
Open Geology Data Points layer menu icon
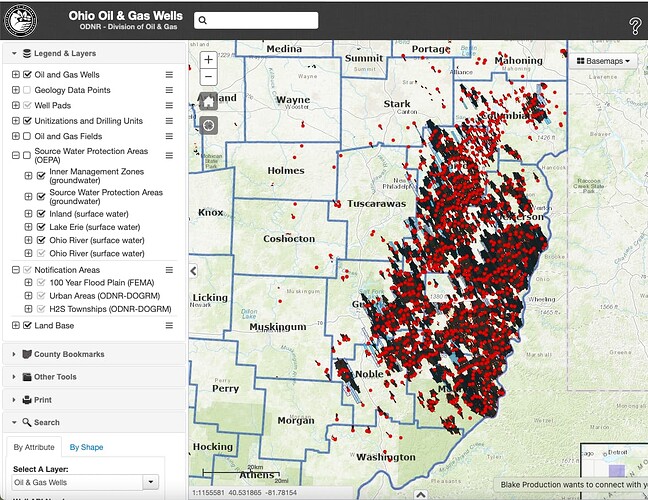(169, 90)
